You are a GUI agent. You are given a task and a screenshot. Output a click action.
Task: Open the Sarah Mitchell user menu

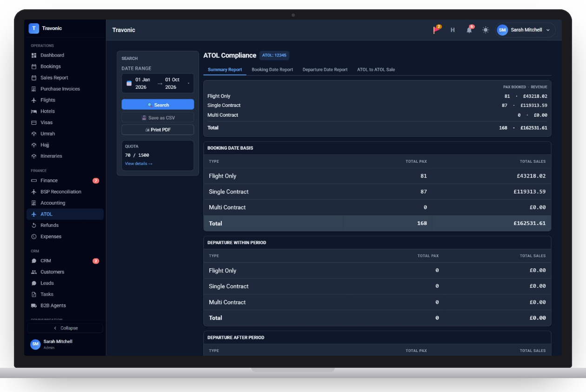526,30
